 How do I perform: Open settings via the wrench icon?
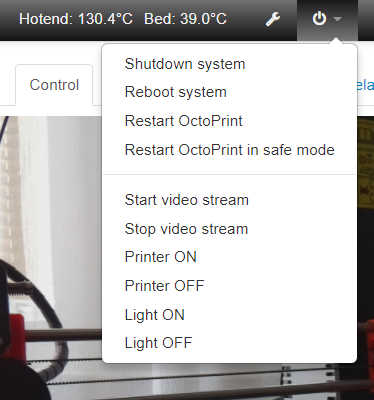click(273, 19)
